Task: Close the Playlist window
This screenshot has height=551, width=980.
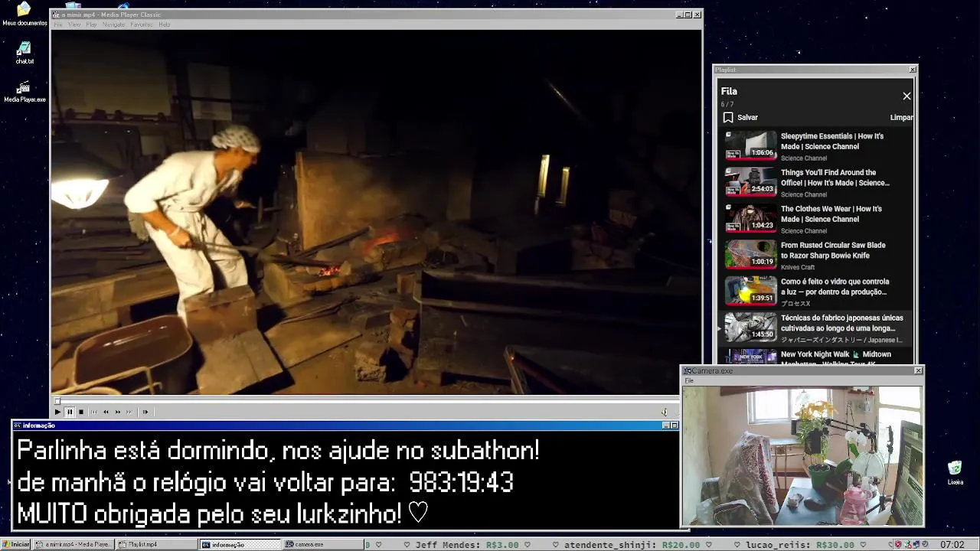Action: click(913, 70)
